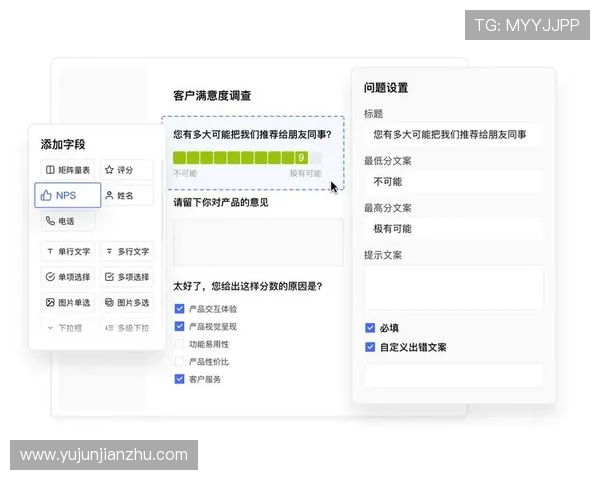Select the first green NPS score block
This screenshot has width=600, height=480.
[x=179, y=158]
